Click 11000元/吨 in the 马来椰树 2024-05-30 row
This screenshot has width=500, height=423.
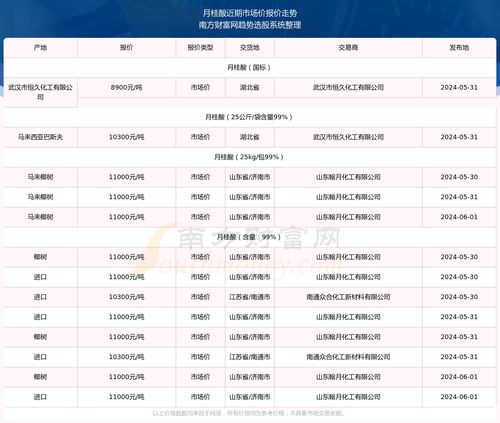(126, 177)
